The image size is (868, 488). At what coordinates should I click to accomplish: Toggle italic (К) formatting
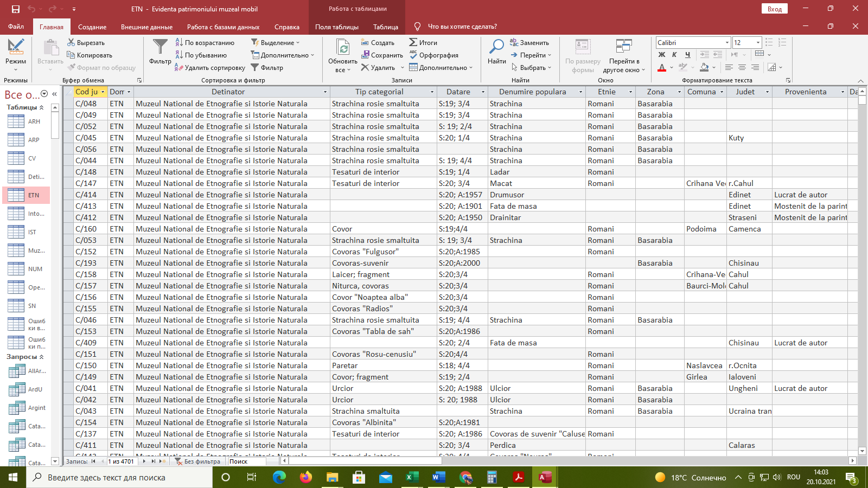674,54
